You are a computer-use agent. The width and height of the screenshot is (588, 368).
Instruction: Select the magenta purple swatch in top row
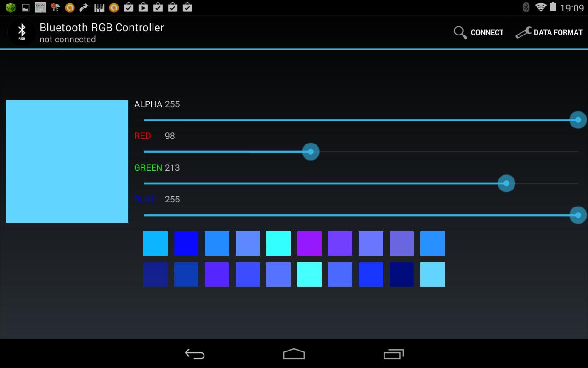pyautogui.click(x=309, y=243)
